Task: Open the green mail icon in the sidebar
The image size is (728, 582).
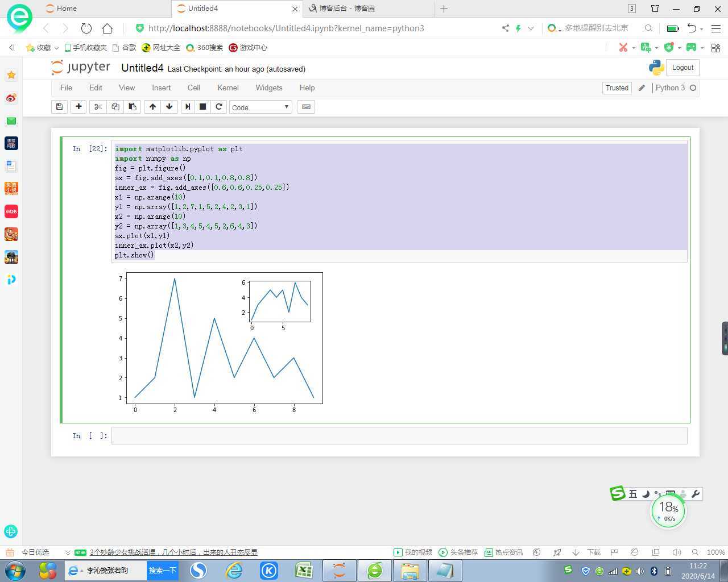Action: pos(11,120)
